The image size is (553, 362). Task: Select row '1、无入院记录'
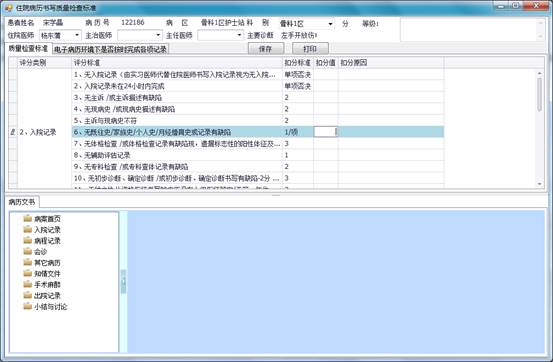[177, 74]
